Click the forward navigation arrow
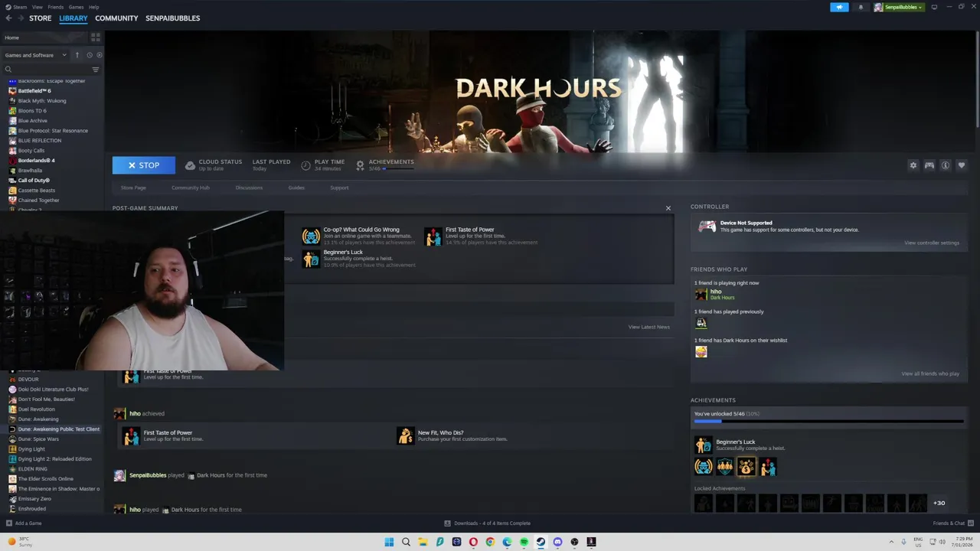Image resolution: width=980 pixels, height=551 pixels. coord(21,18)
